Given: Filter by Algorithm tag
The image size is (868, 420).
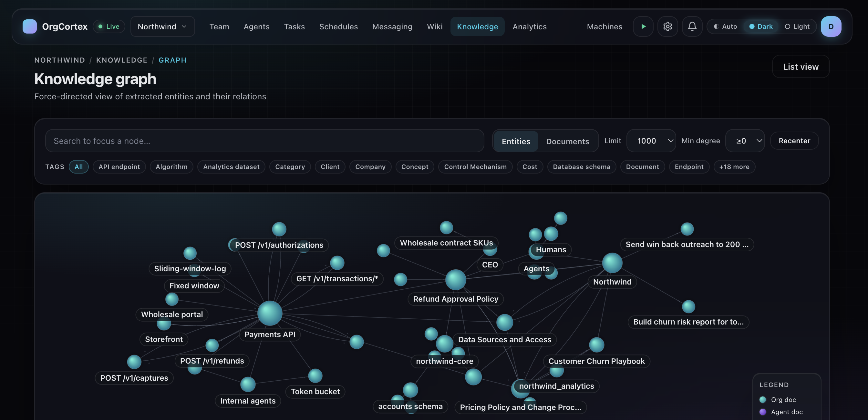Looking at the screenshot, I should click(x=171, y=166).
